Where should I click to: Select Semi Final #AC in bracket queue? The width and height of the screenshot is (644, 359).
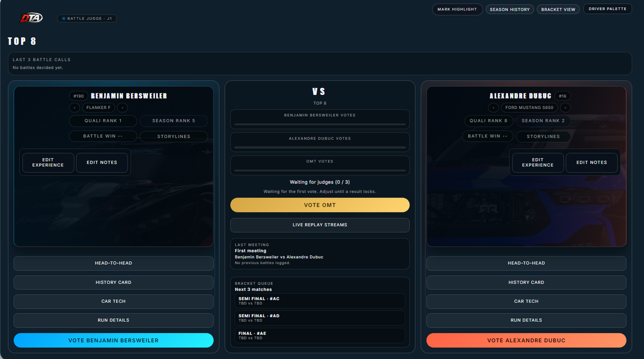coord(320,301)
